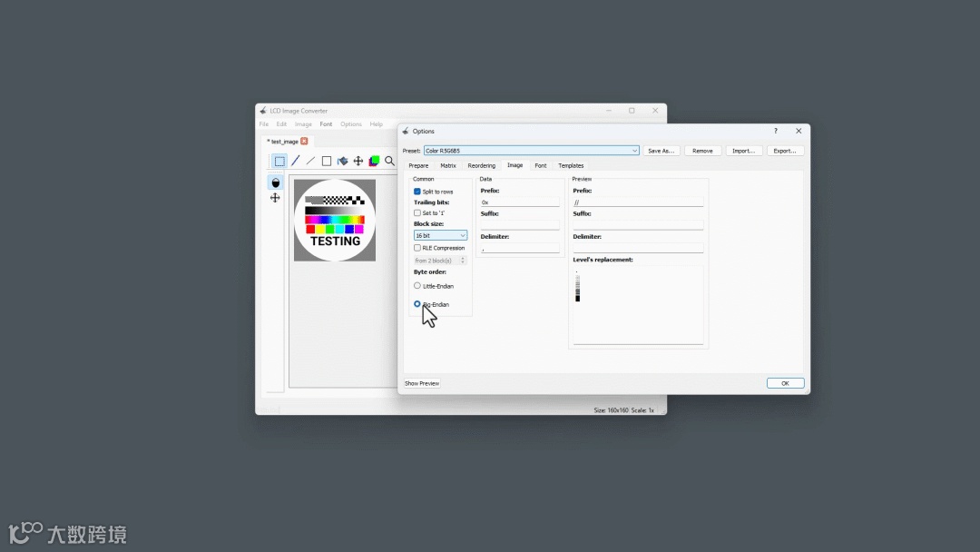
Task: Click the Remove preset button
Action: [702, 151]
